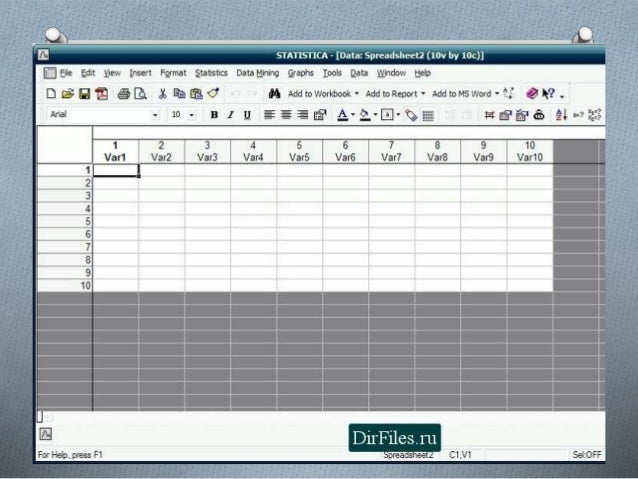This screenshot has height=479, width=638.
Task: Activate the What's This help pointer
Action: (x=548, y=94)
